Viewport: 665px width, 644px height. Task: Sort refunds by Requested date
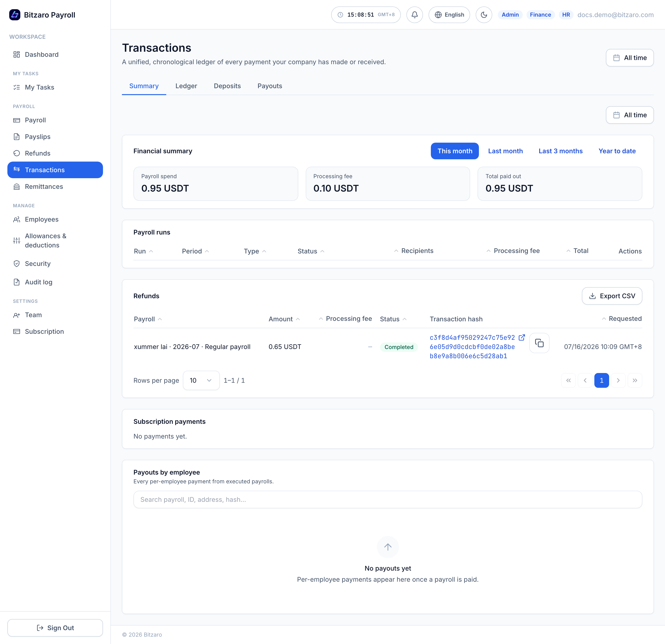click(x=622, y=319)
